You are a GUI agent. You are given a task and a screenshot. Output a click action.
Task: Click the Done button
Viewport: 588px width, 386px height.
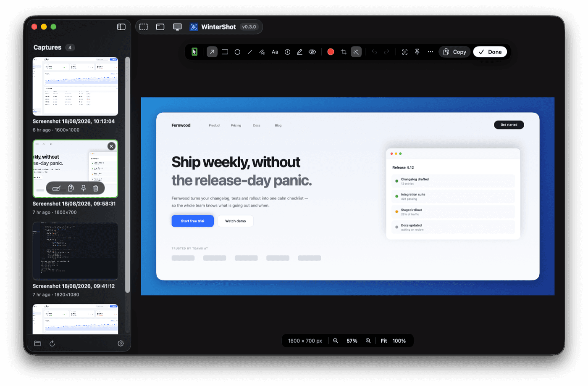point(490,52)
